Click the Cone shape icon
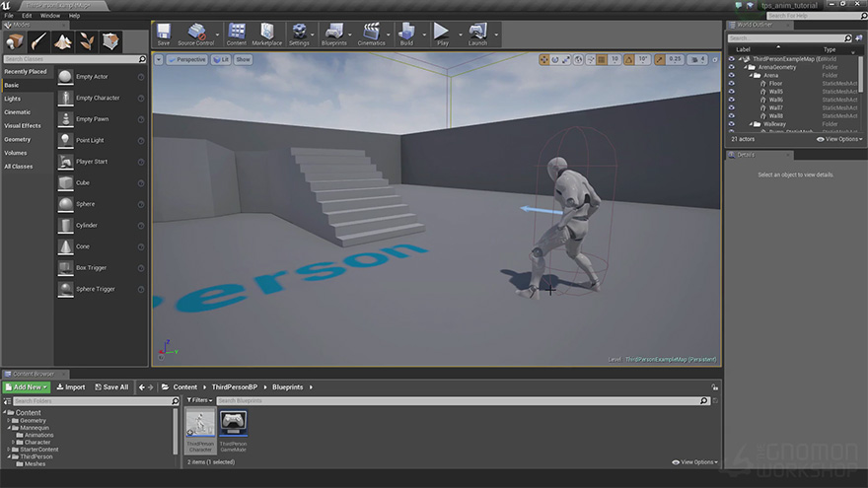The image size is (868, 488). [65, 246]
